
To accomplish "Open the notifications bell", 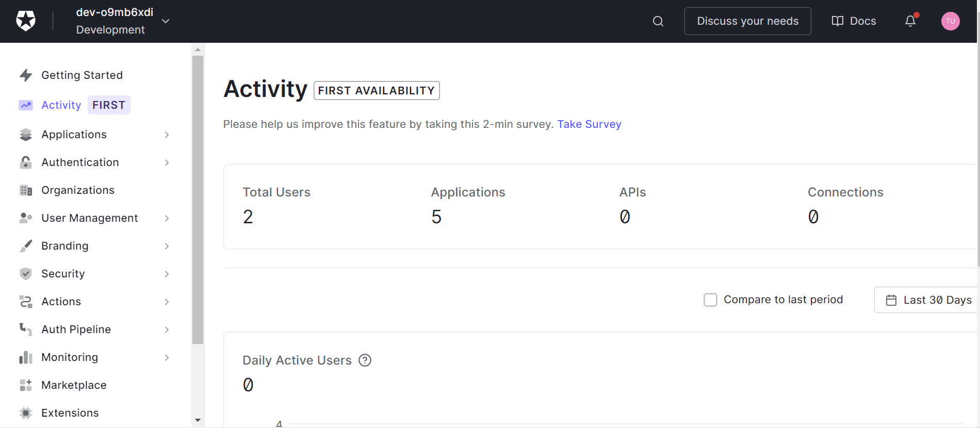I will point(910,21).
